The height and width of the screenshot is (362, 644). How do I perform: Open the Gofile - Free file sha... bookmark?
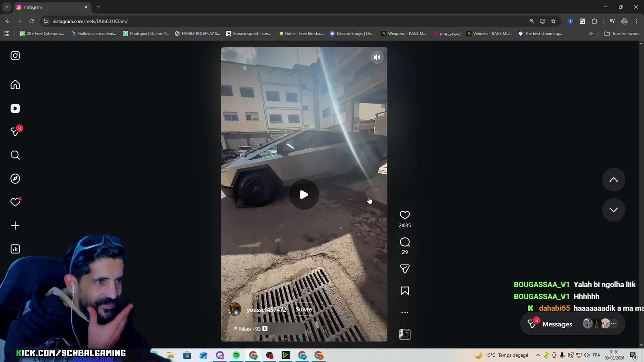[301, 34]
